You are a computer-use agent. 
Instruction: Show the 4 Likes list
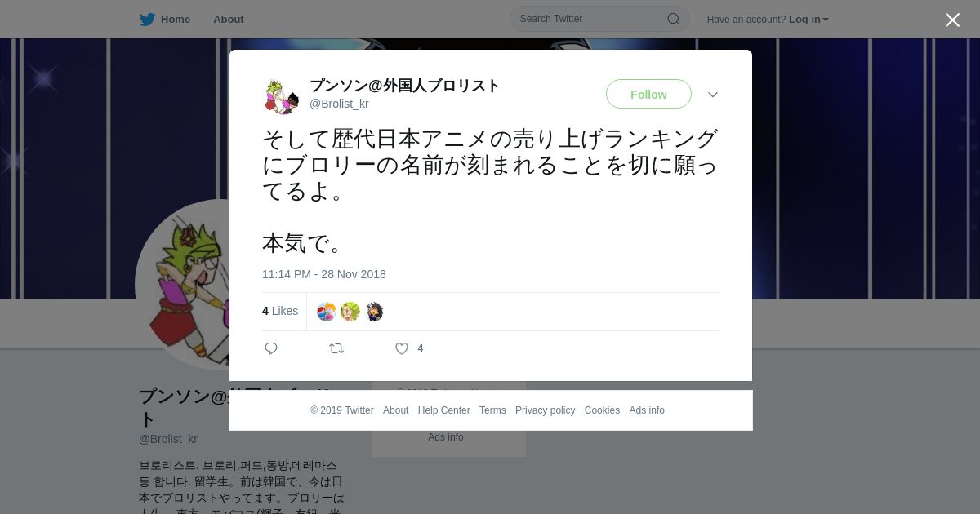(x=280, y=311)
